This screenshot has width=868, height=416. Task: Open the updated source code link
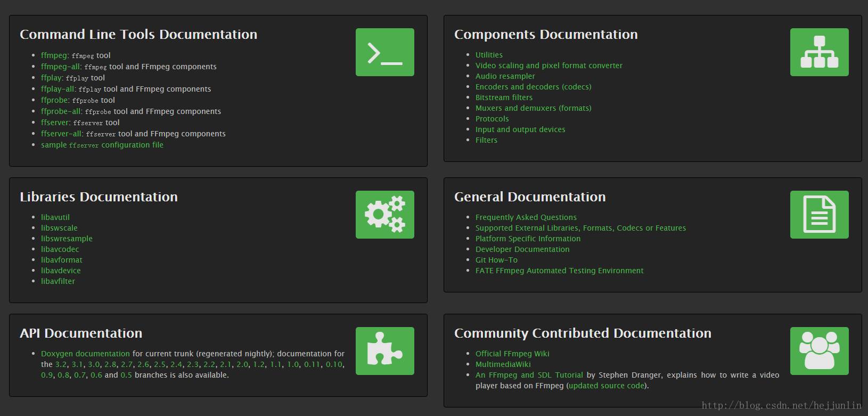pyautogui.click(x=607, y=386)
